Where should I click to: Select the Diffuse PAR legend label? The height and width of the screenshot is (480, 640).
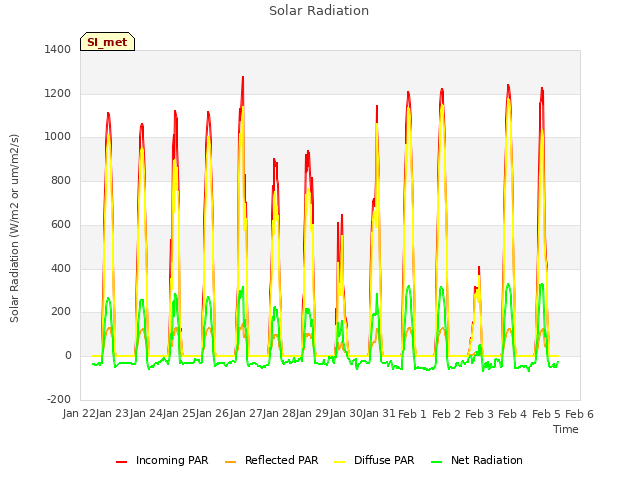click(x=384, y=460)
